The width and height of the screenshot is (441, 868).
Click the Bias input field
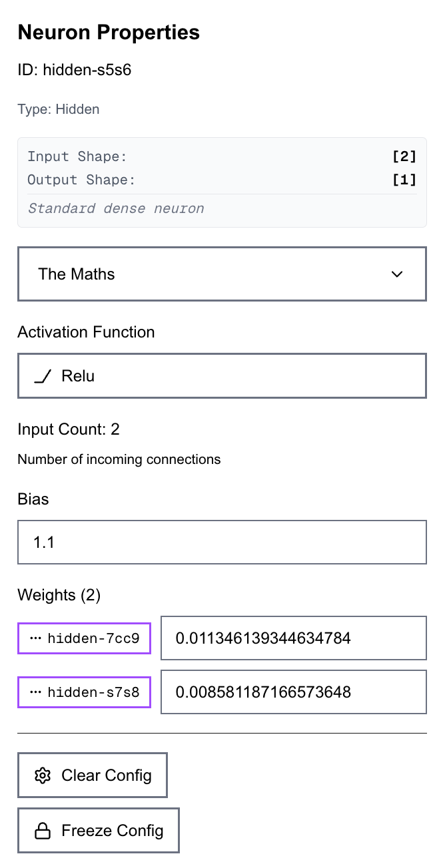221,542
